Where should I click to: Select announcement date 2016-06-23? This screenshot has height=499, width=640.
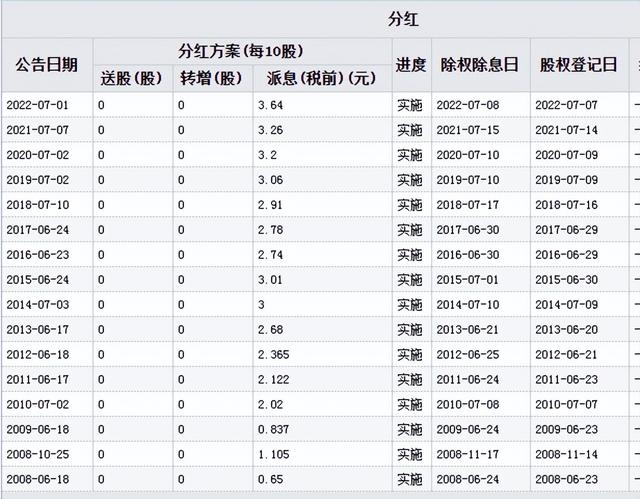pyautogui.click(x=38, y=255)
